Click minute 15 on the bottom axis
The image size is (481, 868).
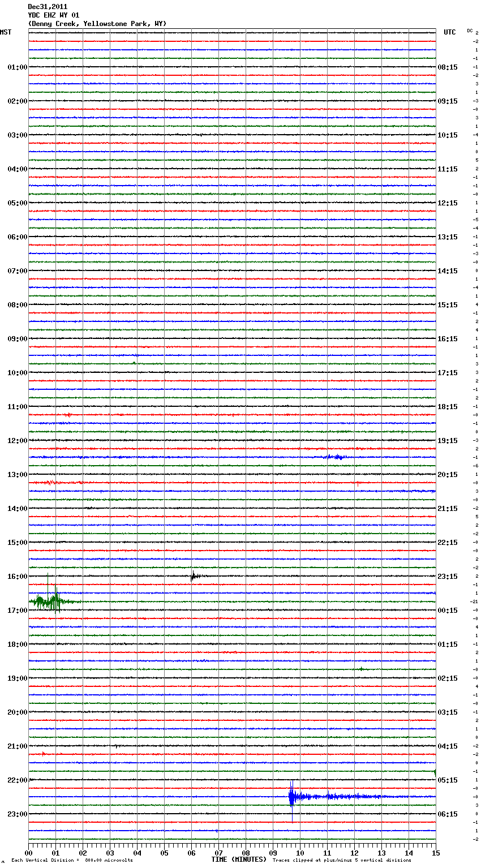436,853
